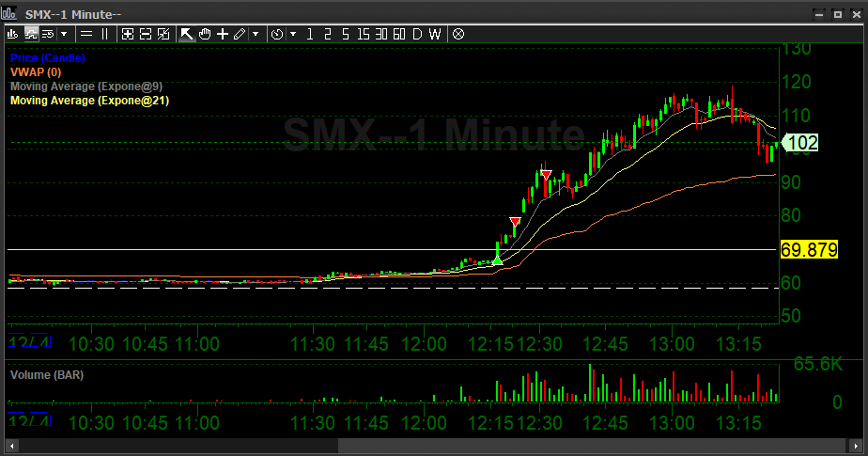Minimize the SMX chart window
868x456 pixels.
[819, 14]
